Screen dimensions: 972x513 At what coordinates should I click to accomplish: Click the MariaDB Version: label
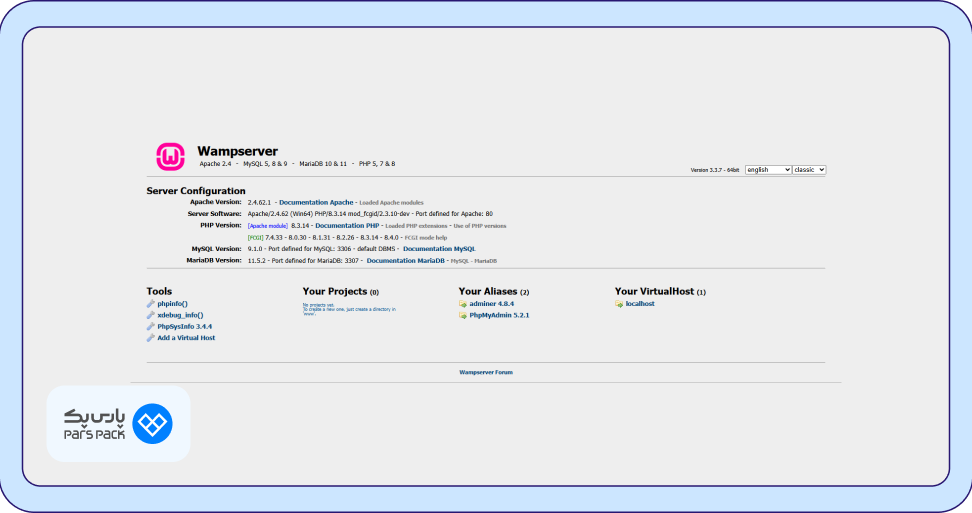click(x=214, y=260)
